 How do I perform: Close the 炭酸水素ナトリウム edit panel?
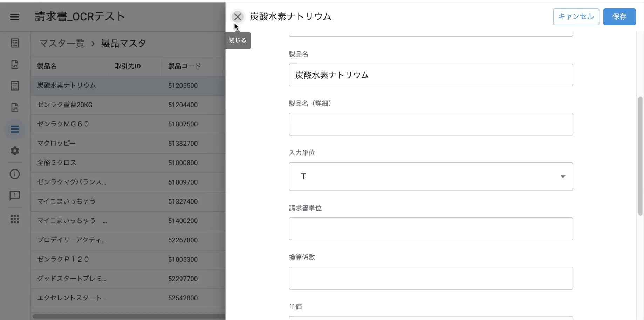[x=238, y=16]
